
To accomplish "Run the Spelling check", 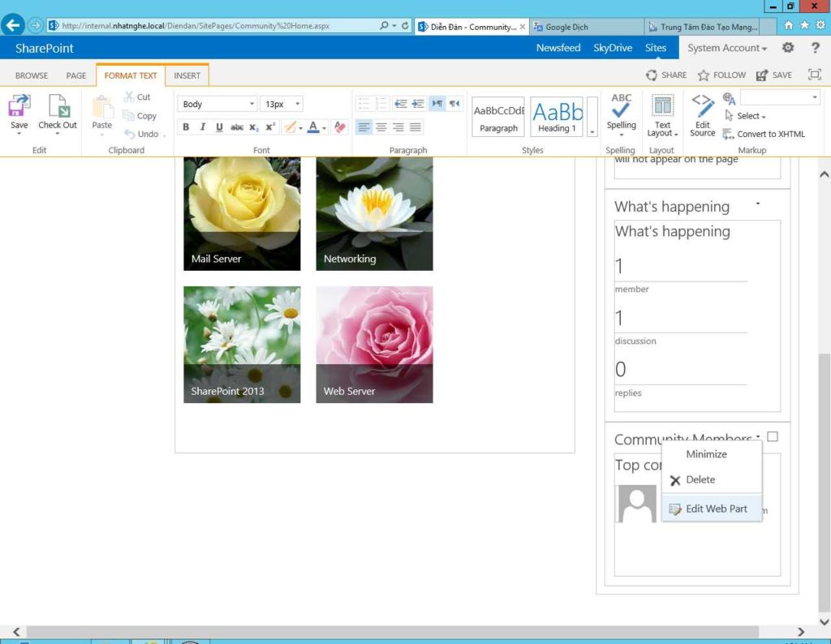I will click(x=621, y=105).
